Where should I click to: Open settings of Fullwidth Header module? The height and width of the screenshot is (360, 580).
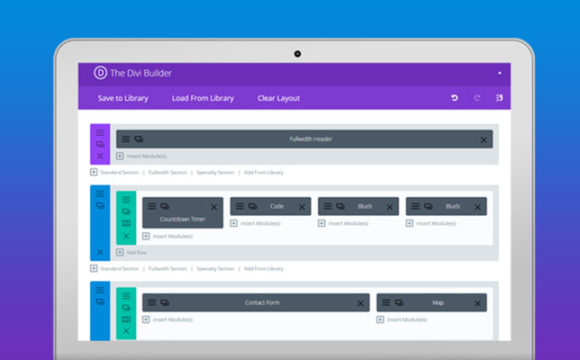[x=126, y=139]
